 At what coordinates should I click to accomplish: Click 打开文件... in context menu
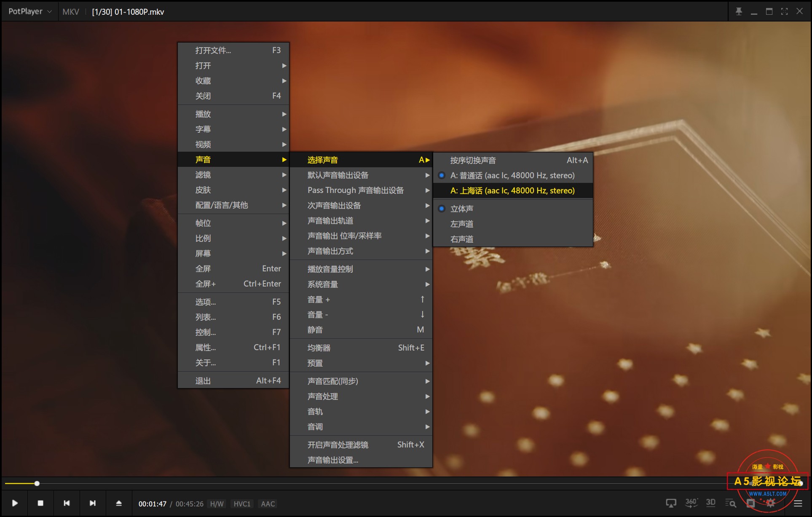pyautogui.click(x=233, y=50)
